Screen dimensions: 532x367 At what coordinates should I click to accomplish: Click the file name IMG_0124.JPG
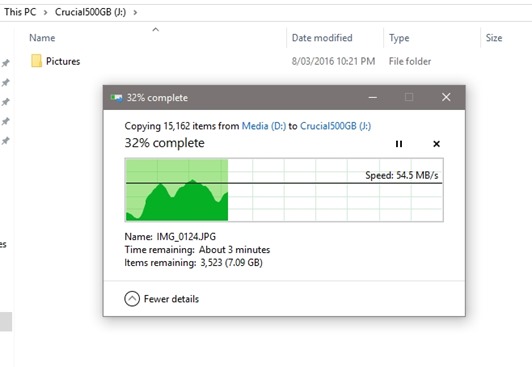[186, 236]
